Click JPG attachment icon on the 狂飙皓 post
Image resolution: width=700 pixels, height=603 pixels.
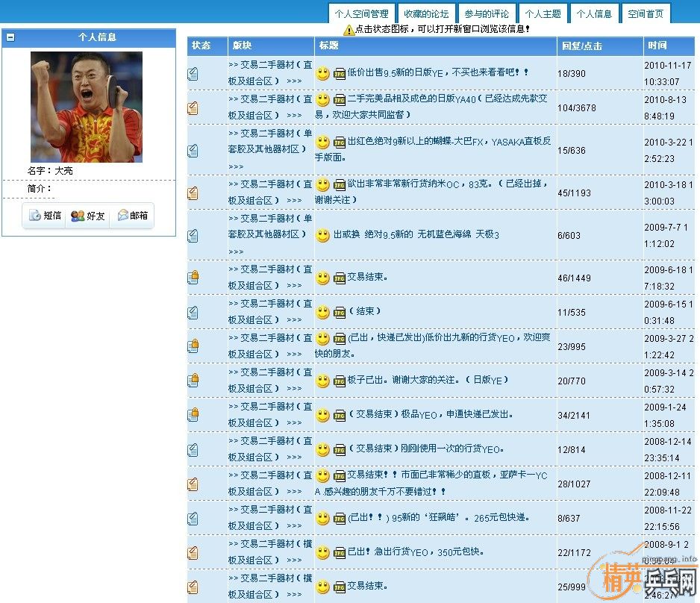pos(340,519)
